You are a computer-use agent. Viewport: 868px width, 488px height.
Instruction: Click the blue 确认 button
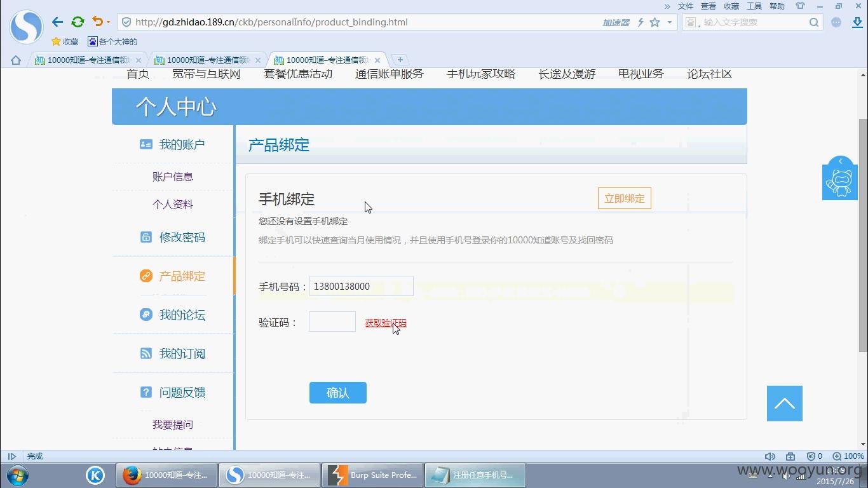[338, 393]
